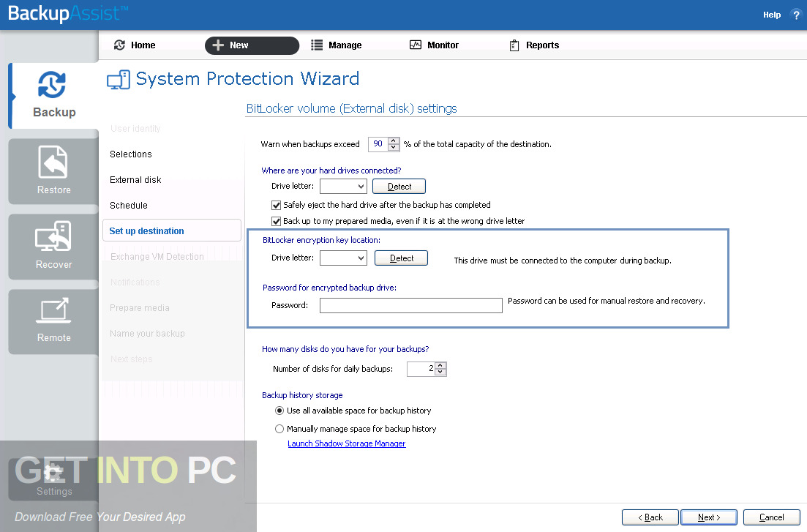Screen dimensions: 807x532
Task: Click the Help question mark icon
Action: tap(796, 15)
